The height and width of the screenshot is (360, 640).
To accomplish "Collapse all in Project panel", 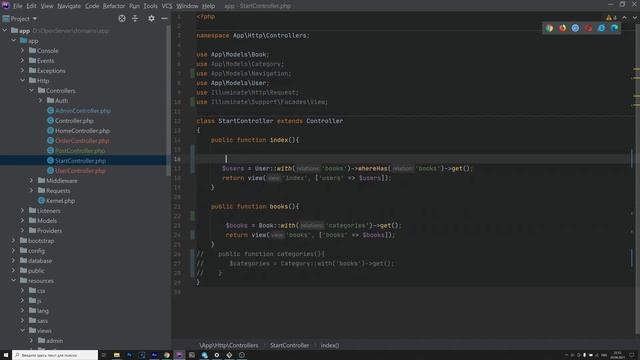I will tap(135, 18).
